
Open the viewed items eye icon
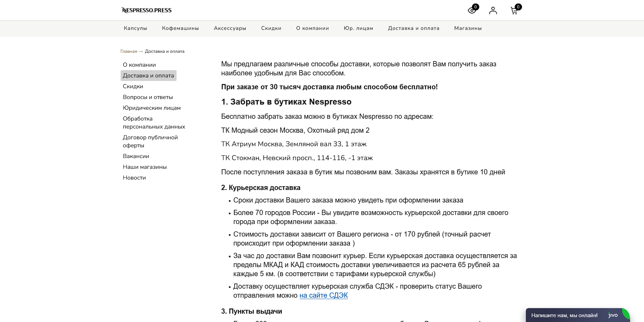pyautogui.click(x=472, y=10)
